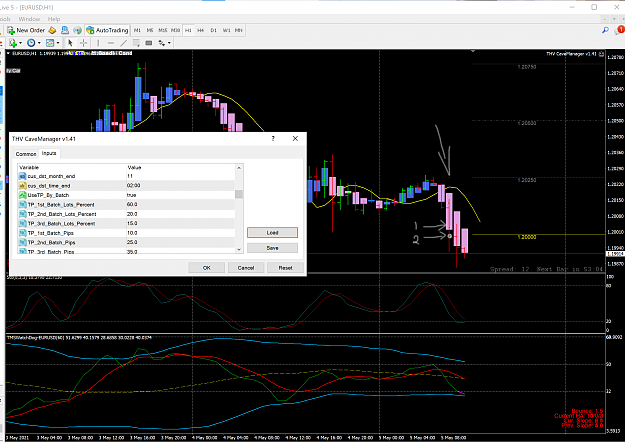Image resolution: width=625 pixels, height=442 pixels.
Task: Open the notifications alert icon
Action: [x=620, y=30]
